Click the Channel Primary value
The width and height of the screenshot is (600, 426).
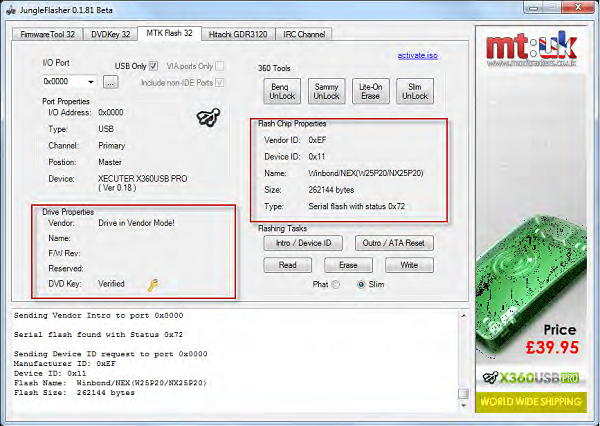(x=111, y=145)
